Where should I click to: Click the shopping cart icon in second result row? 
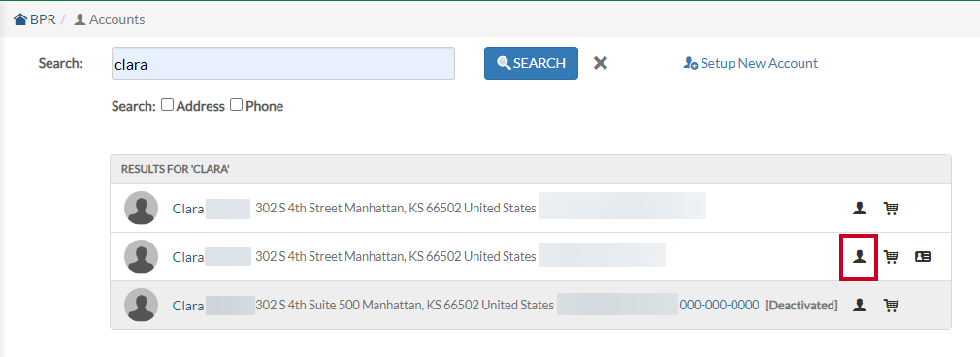coord(892,256)
